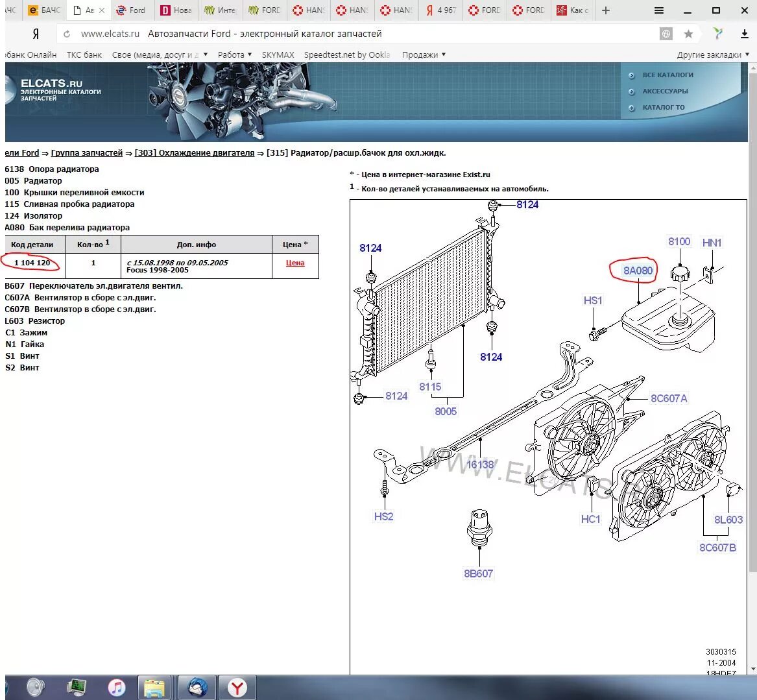Expand the "Свое (медиа, досуг" bookmarks folder
This screenshot has width=757, height=700.
point(160,55)
